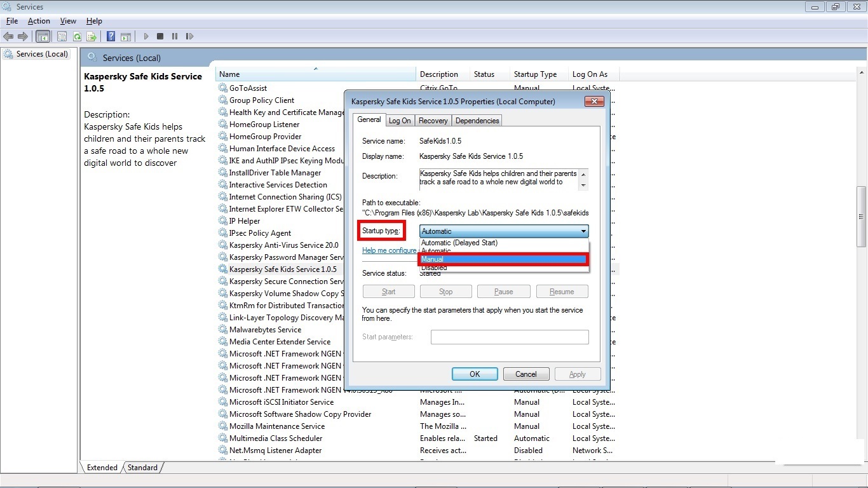Sort by the Status column header

click(490, 74)
